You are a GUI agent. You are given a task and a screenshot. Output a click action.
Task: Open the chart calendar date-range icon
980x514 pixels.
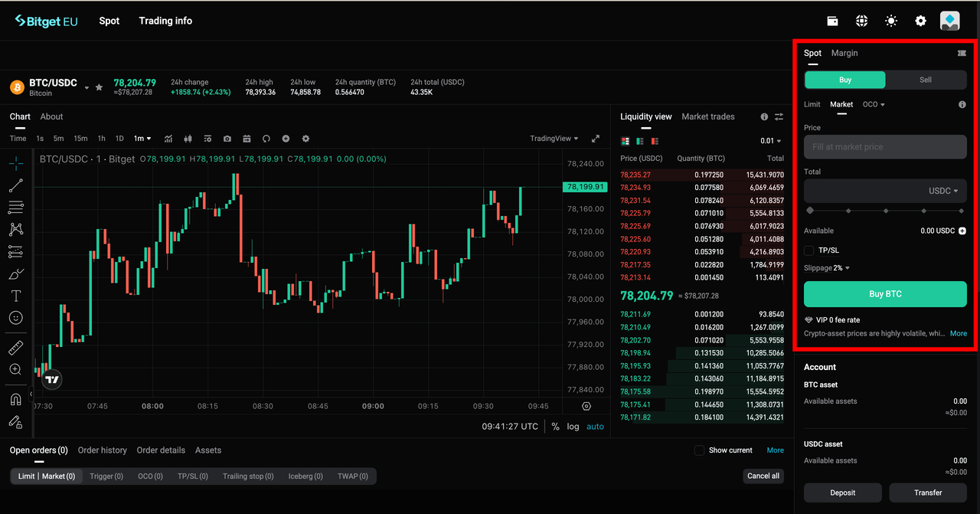click(247, 139)
